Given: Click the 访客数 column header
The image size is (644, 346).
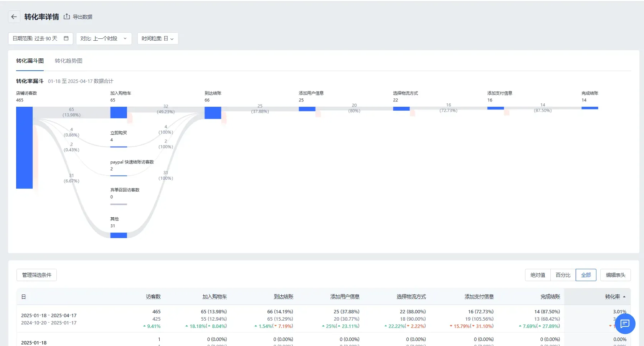Looking at the screenshot, I should 153,297.
